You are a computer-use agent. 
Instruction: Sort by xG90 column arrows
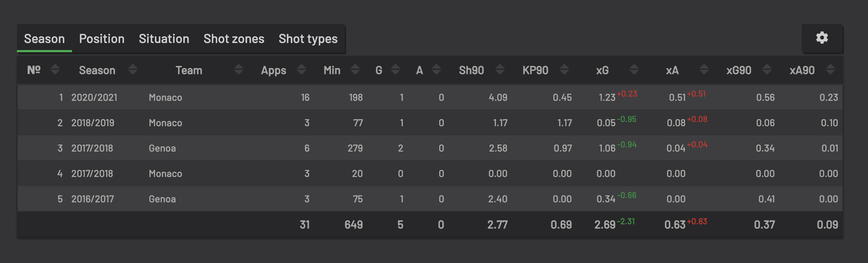pyautogui.click(x=767, y=69)
